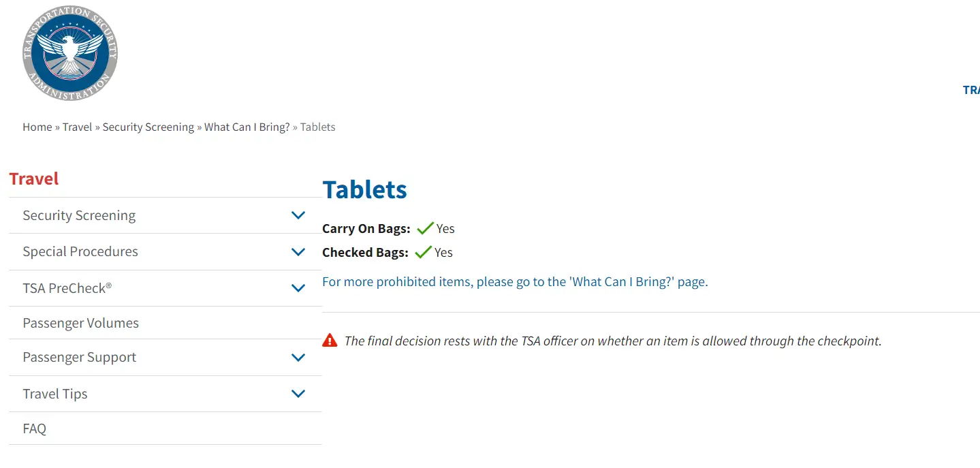Click the TRA link at top right

[972, 89]
